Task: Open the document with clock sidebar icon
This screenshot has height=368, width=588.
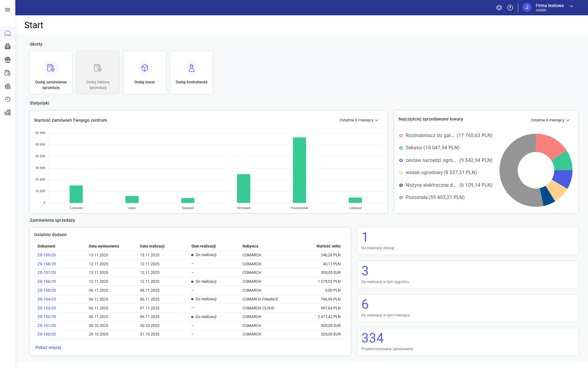Action: click(x=8, y=73)
